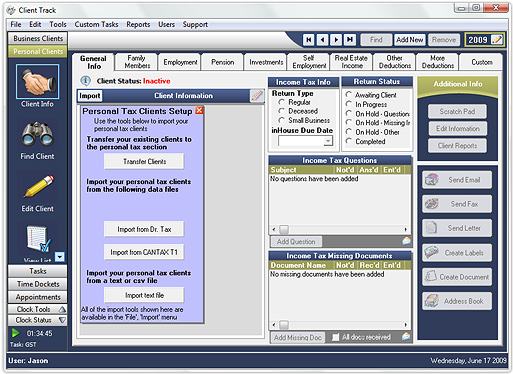Open the File menu
Screen dimensions: 513x374
click(16, 24)
